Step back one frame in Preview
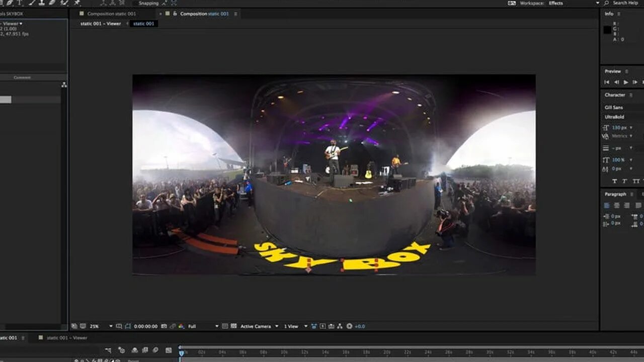This screenshot has width=644, height=362. tap(616, 82)
